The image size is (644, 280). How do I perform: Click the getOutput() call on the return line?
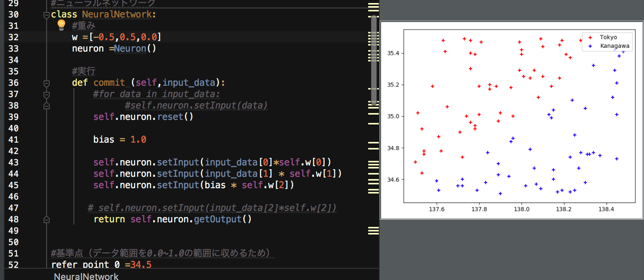pyautogui.click(x=223, y=219)
